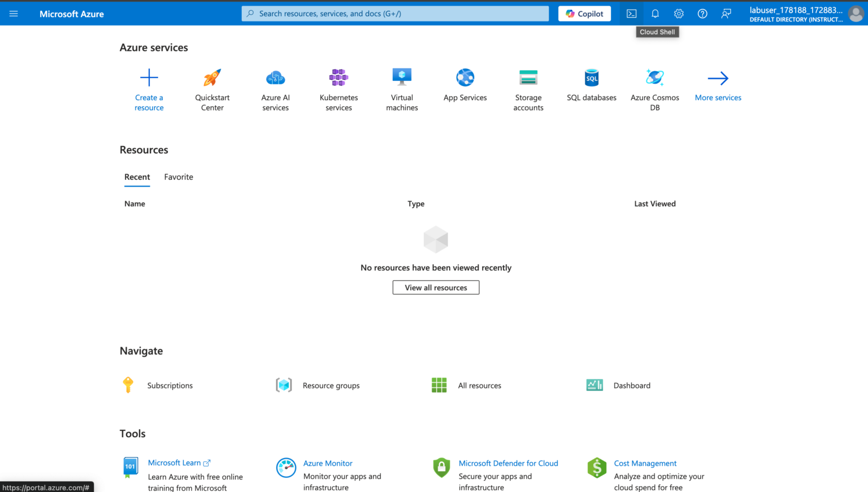
Task: Open the Cloud Shell terminal
Action: (631, 13)
